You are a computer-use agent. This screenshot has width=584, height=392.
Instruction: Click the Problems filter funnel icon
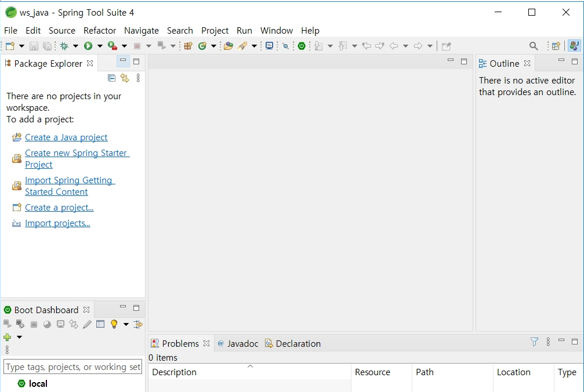[534, 342]
